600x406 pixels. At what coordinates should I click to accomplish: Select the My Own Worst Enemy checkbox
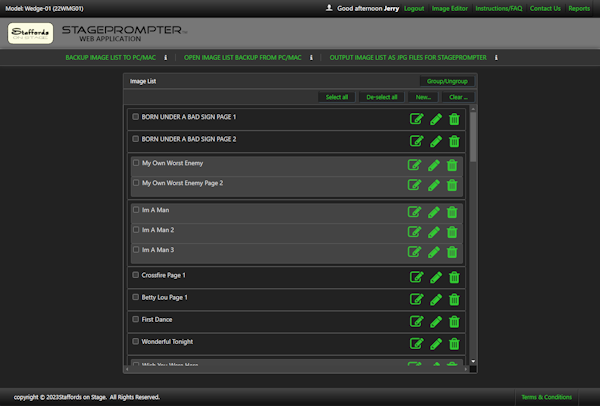click(x=136, y=163)
